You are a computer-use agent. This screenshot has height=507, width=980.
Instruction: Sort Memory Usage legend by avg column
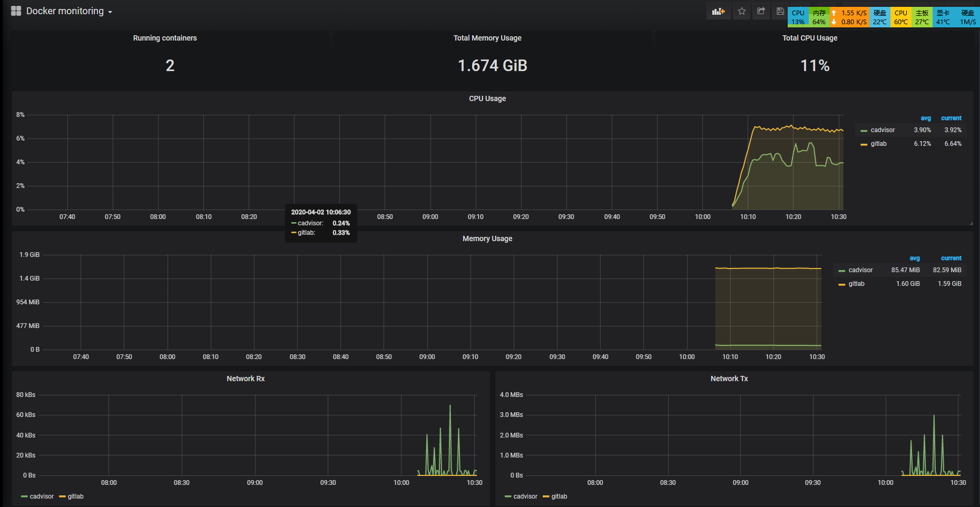coord(915,259)
